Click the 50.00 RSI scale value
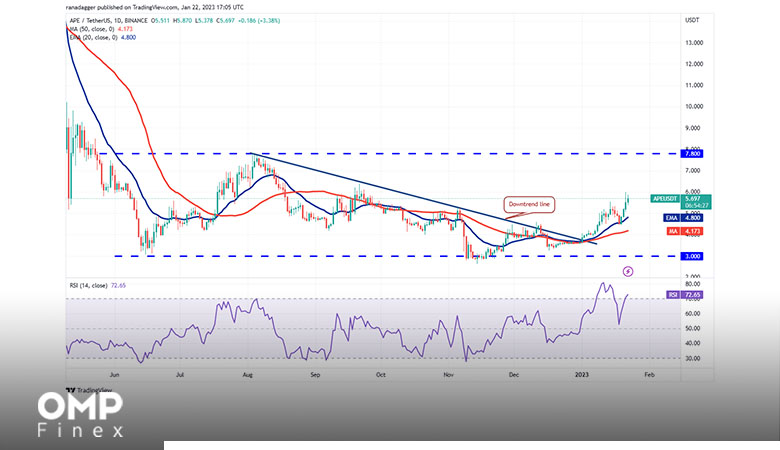Image resolution: width=780 pixels, height=450 pixels. (x=692, y=328)
